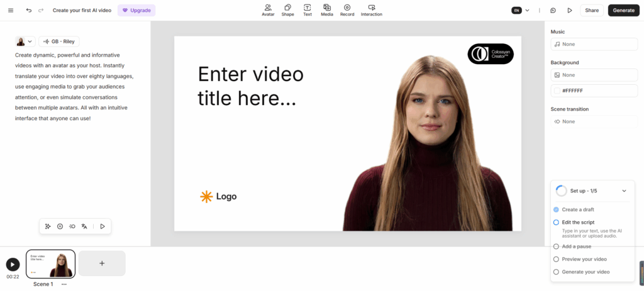Open the Background image selector showing None

point(594,75)
